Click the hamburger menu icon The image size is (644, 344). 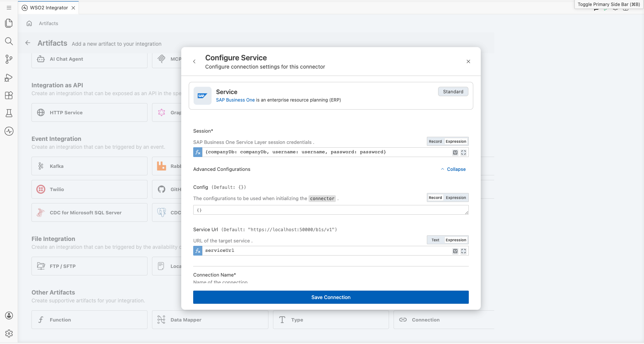pyautogui.click(x=9, y=7)
